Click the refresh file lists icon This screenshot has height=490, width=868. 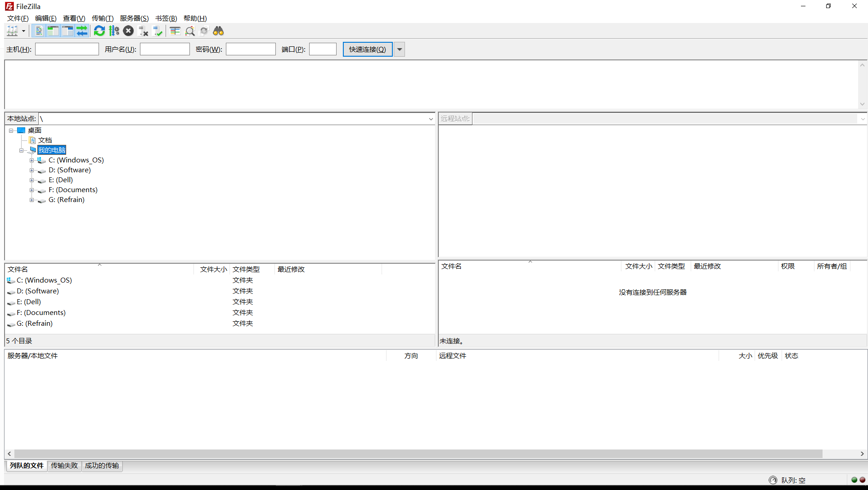[99, 31]
